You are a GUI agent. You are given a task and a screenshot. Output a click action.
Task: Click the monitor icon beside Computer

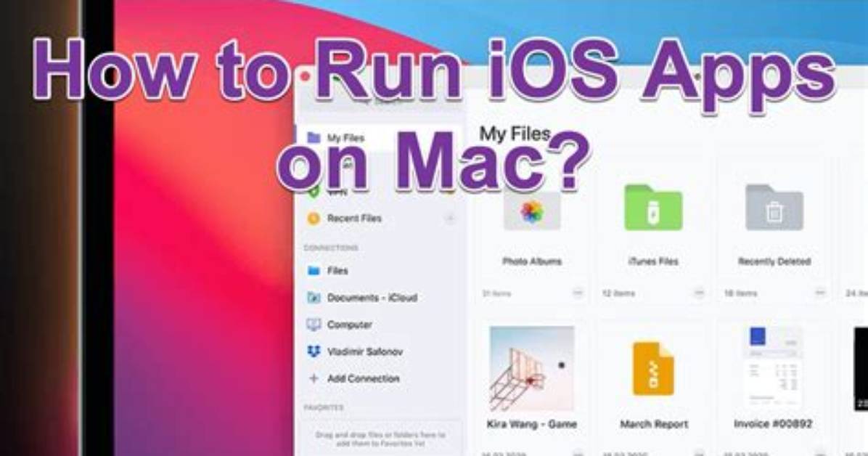(314, 325)
